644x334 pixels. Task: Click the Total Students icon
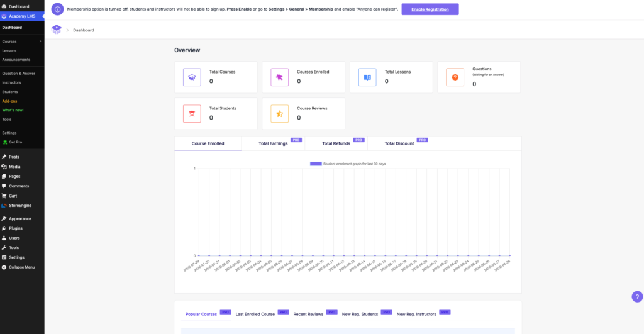tap(192, 114)
